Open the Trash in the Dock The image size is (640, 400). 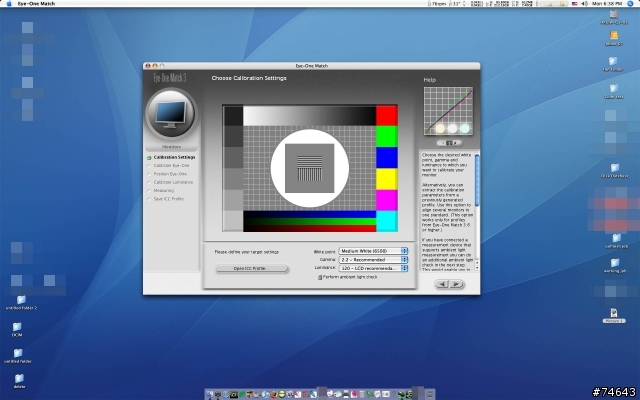429,394
